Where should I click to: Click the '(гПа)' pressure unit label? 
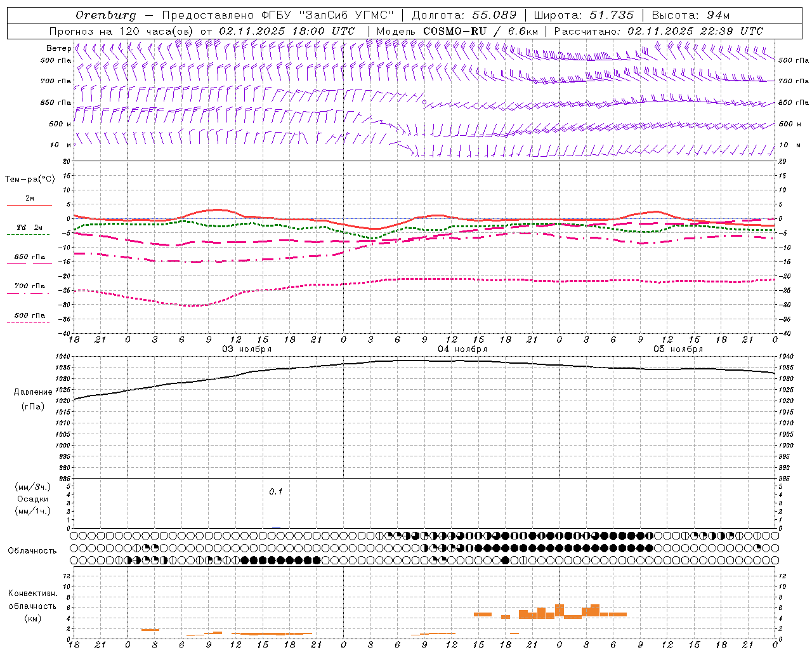tap(33, 407)
